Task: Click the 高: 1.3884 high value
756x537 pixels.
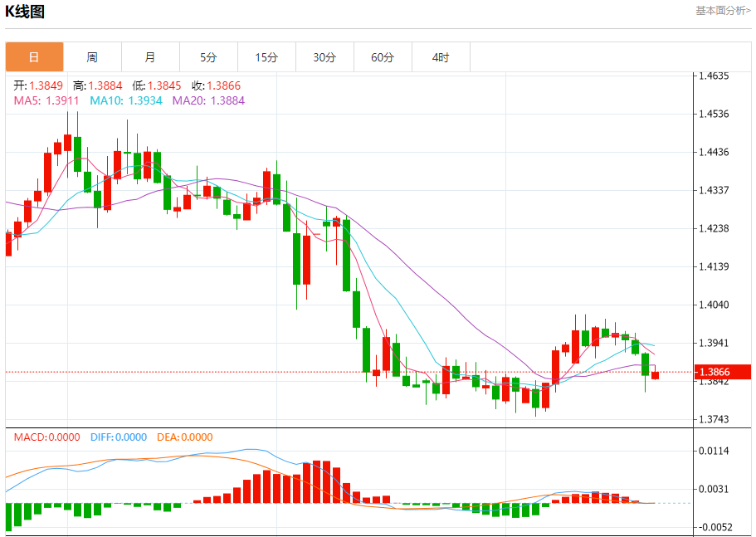Action: pos(97,85)
